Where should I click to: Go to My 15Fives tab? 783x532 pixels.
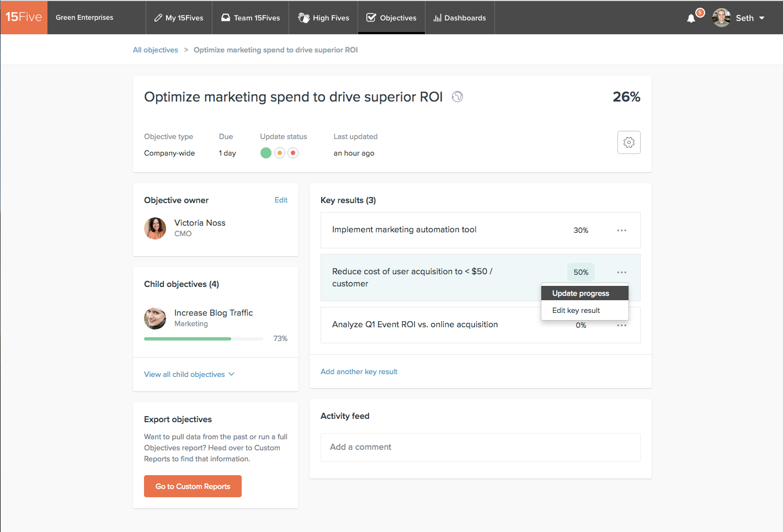[179, 18]
